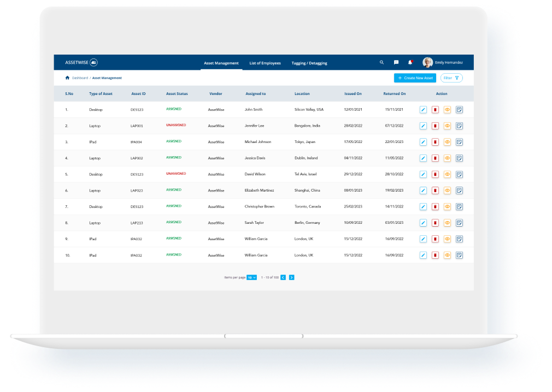This screenshot has width=552, height=392.
Task: Edit the Sarah Taylor asset row
Action: tap(423, 223)
